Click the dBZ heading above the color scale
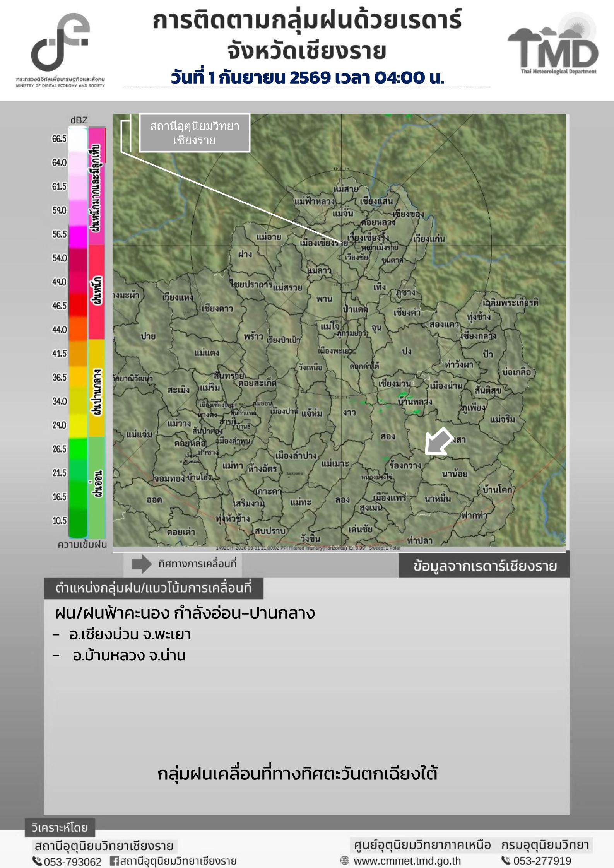 point(79,120)
